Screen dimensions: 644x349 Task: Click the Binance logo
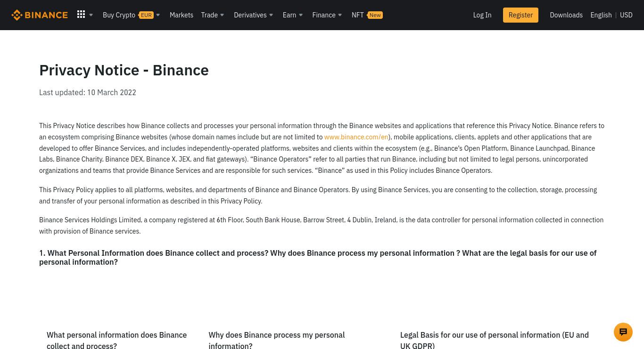pos(40,15)
